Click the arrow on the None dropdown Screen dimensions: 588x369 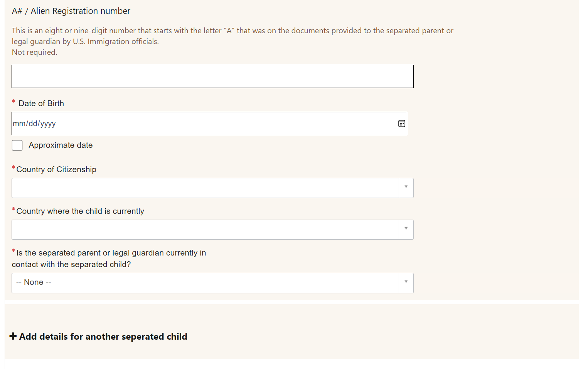[406, 283]
